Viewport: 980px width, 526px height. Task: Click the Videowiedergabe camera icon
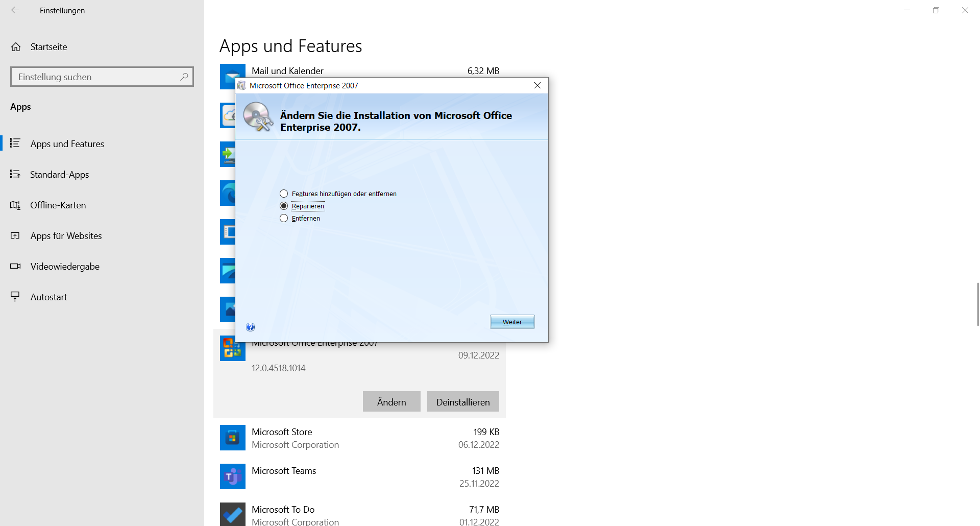(x=15, y=266)
